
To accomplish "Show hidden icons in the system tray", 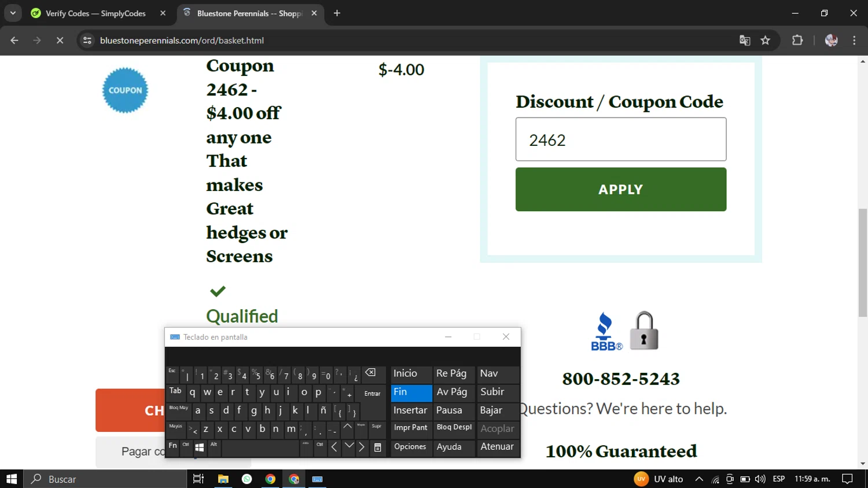I will point(699,479).
